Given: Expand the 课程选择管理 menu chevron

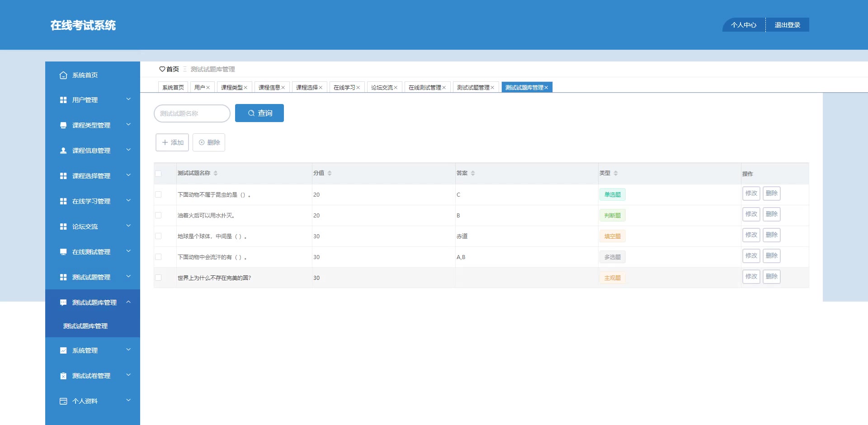Looking at the screenshot, I should [128, 175].
